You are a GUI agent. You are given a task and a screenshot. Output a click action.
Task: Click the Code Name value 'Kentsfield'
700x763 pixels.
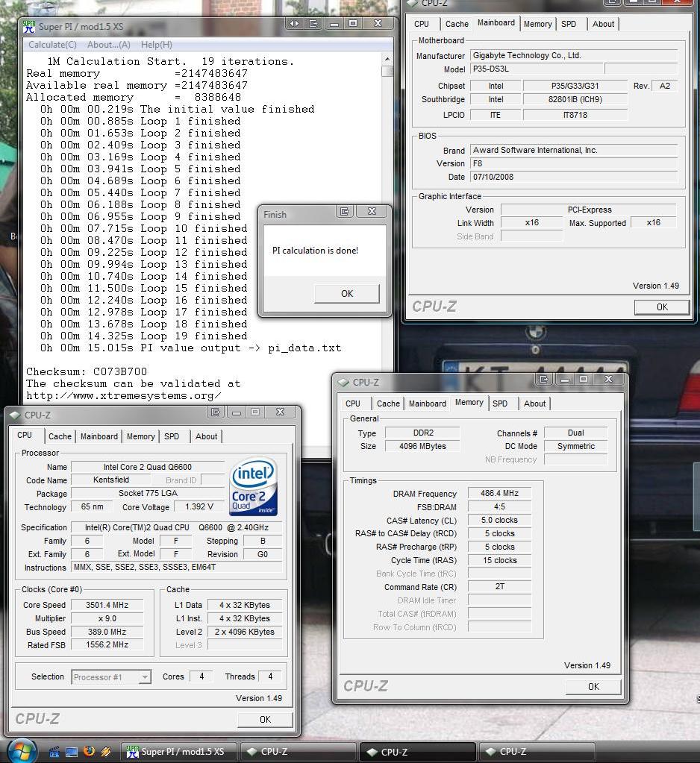(111, 480)
